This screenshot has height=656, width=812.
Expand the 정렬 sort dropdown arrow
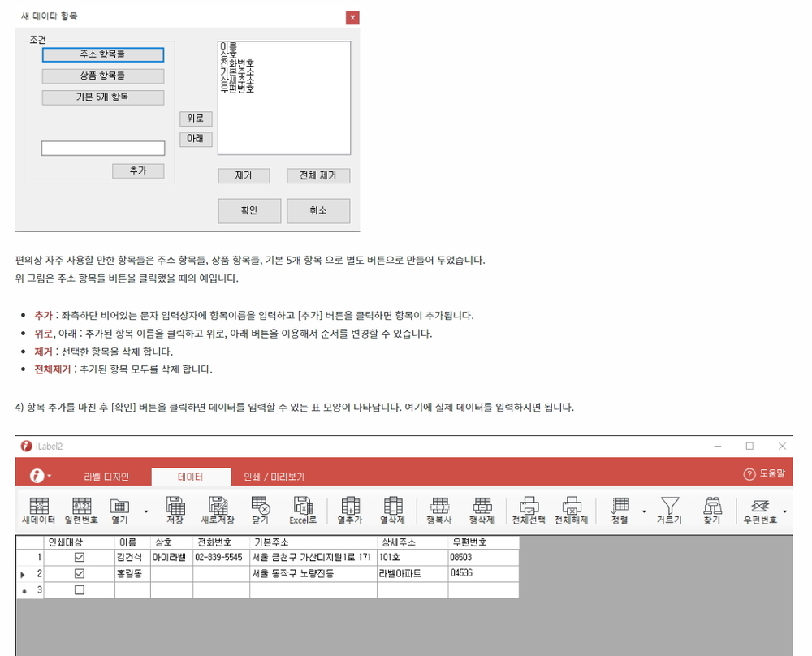click(644, 511)
